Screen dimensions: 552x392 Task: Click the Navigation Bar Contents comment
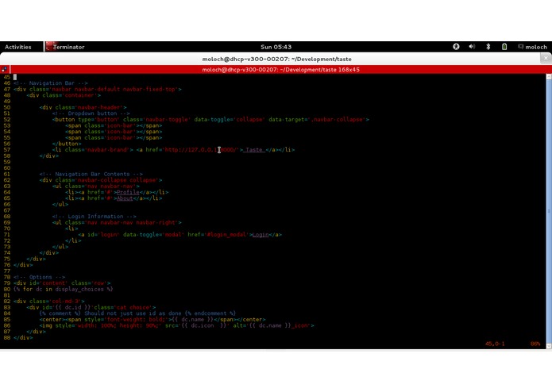tap(91, 174)
